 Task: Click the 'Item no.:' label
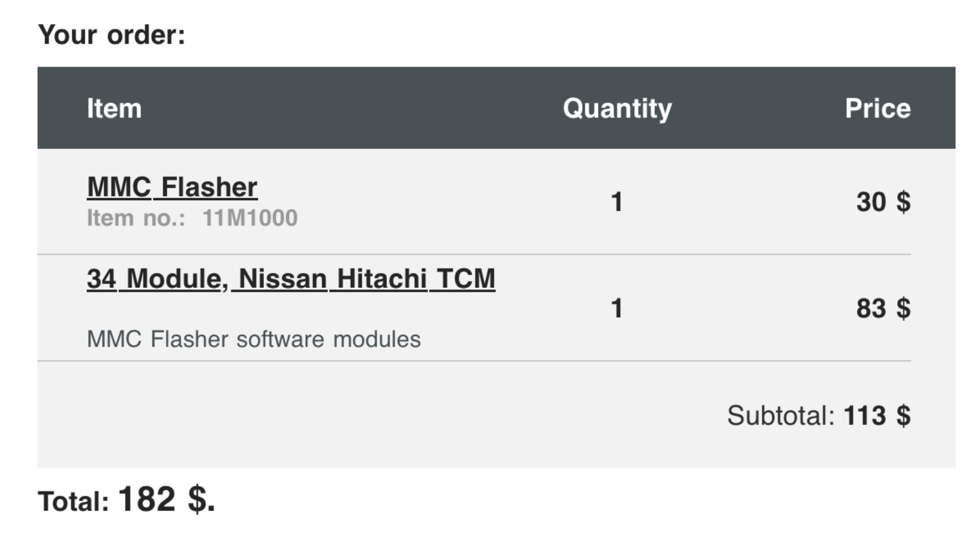[136, 218]
